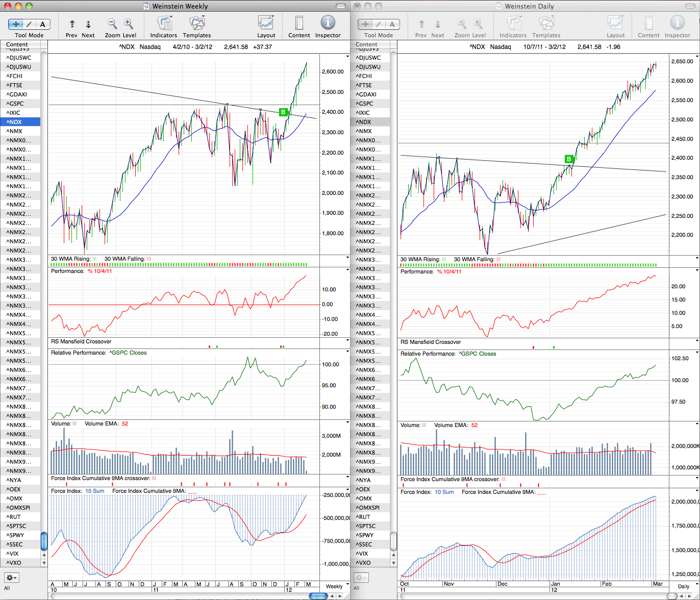Select ^FTSE in Weekly symbol list
Screen dimensions: 700x600
point(20,85)
